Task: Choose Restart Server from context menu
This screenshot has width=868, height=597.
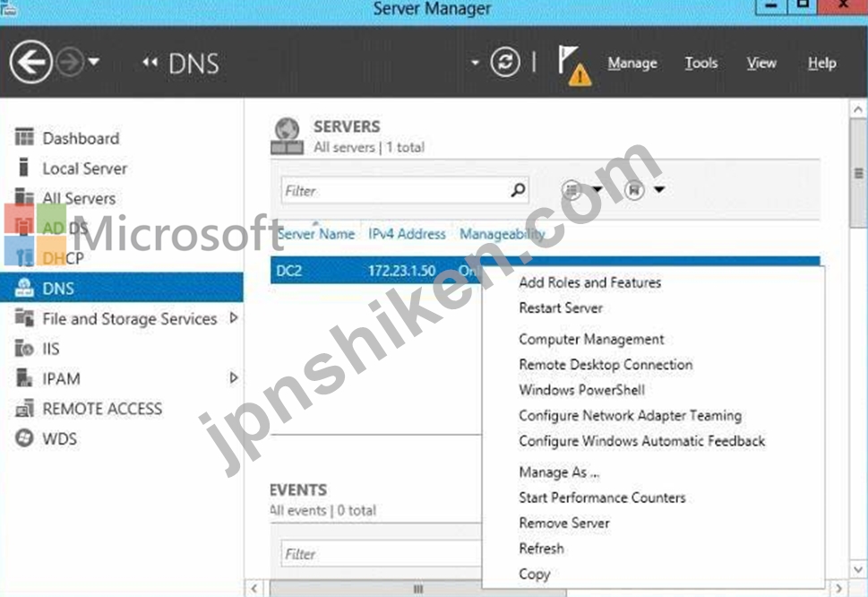Action: 561,308
